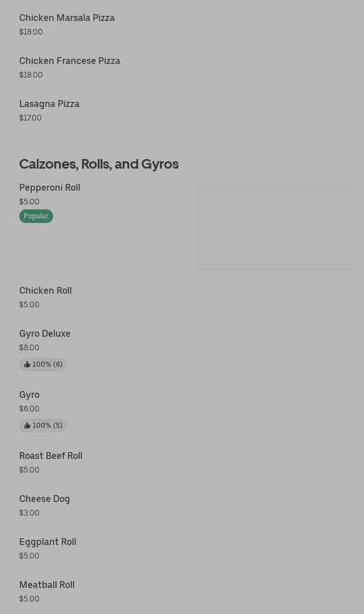Click the Popular badge under Pepperoni Roll
This screenshot has height=614, width=364.
point(36,216)
